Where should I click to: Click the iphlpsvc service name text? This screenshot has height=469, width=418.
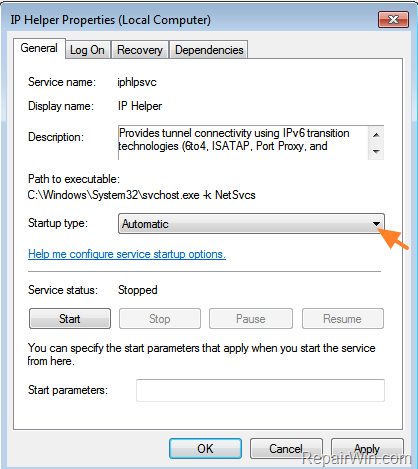tap(137, 82)
